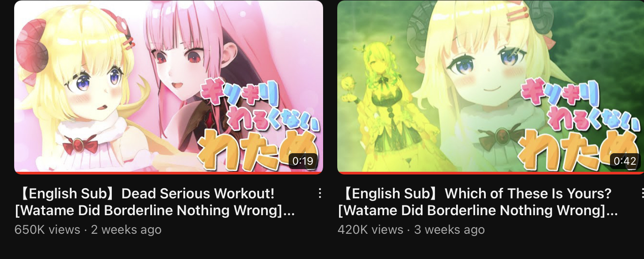Play the Which of These Is Yours thumbnail

point(491,87)
